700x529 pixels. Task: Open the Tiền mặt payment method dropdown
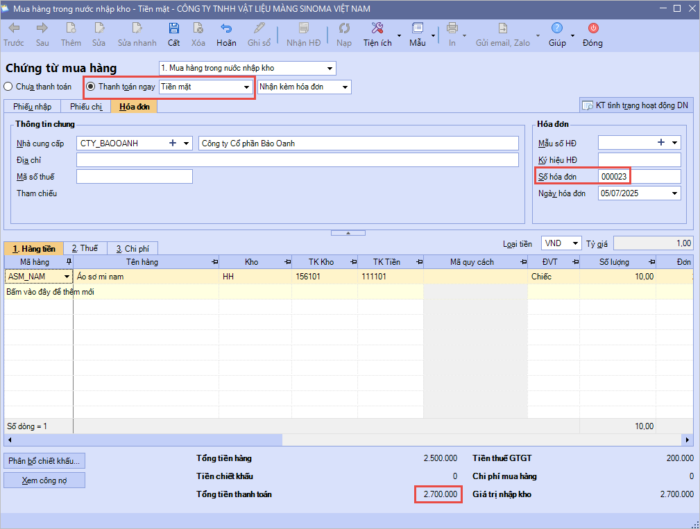coord(246,87)
